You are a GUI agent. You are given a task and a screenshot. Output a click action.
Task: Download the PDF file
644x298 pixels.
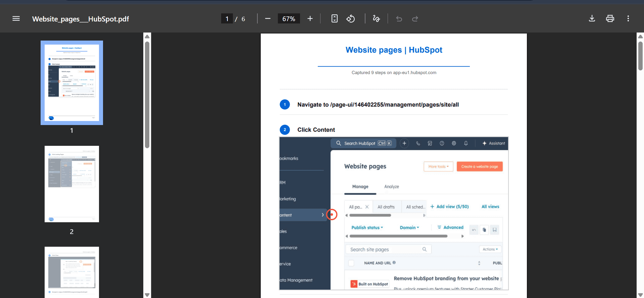point(592,19)
